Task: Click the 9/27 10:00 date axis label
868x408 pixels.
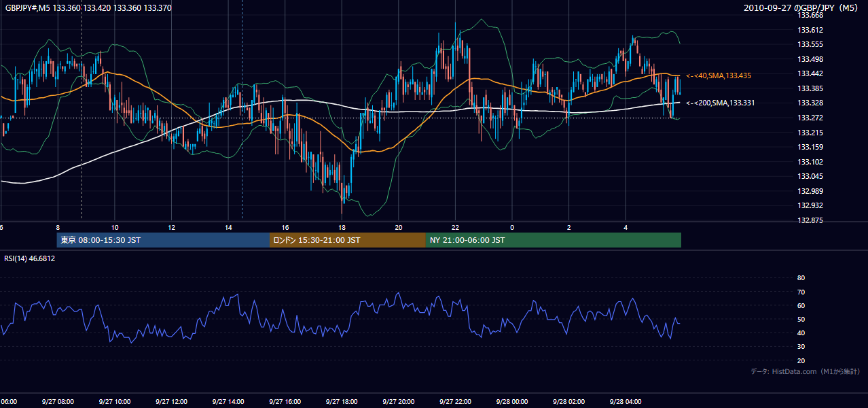Action: (114, 402)
